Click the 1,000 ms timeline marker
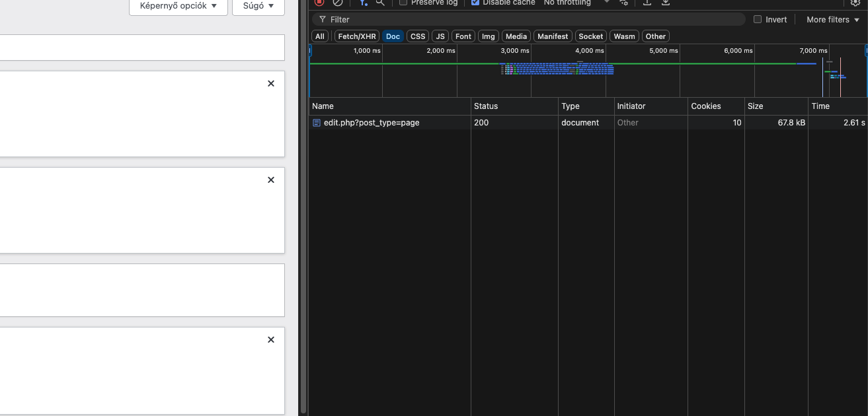868x416 pixels. tap(367, 51)
